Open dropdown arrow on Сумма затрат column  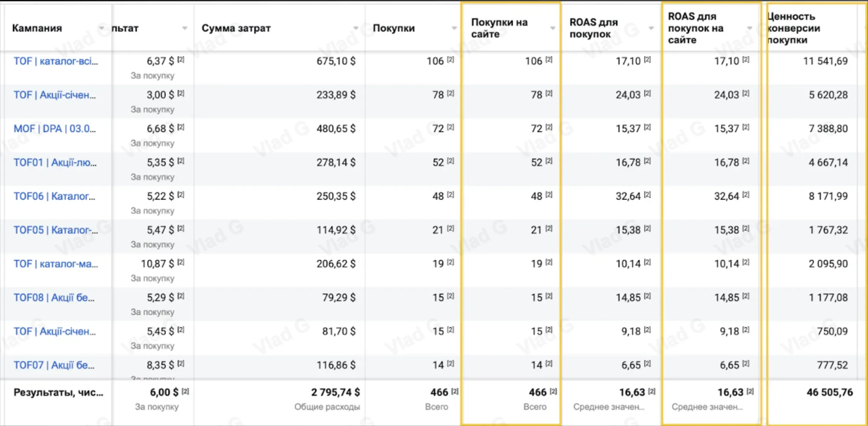pyautogui.click(x=356, y=28)
